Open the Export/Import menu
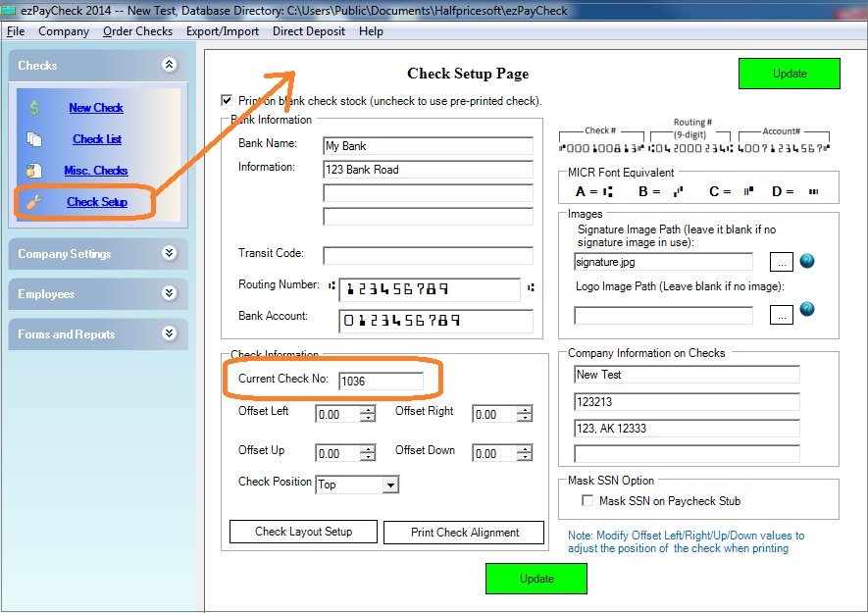Image resolution: width=868 pixels, height=613 pixels. (x=222, y=31)
